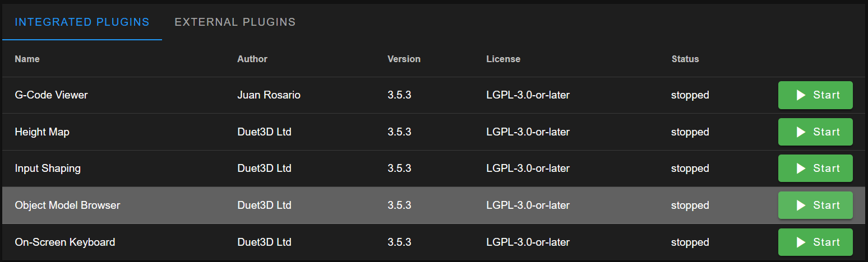Select the Input Shaping name cell
Viewport: 868px width, 262px height.
pyautogui.click(x=48, y=169)
